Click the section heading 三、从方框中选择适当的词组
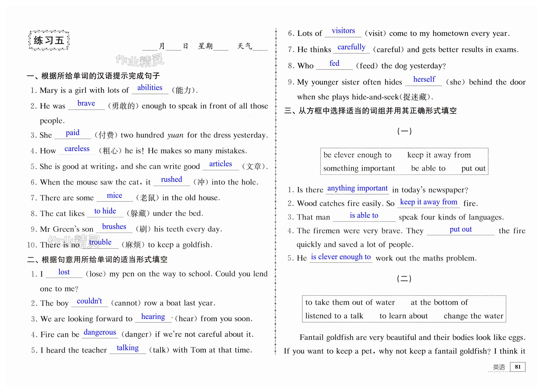The width and height of the screenshot is (543, 392). pos(370,111)
